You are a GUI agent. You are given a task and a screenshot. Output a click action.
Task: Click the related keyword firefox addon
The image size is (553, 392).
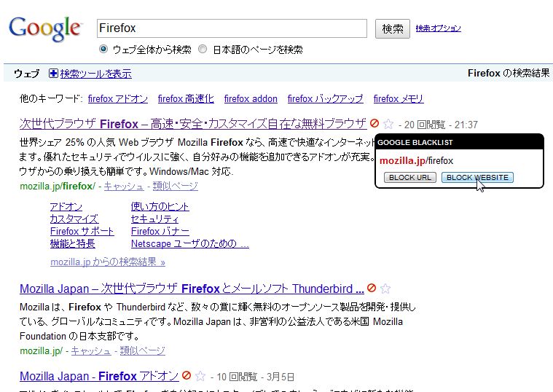pyautogui.click(x=251, y=99)
